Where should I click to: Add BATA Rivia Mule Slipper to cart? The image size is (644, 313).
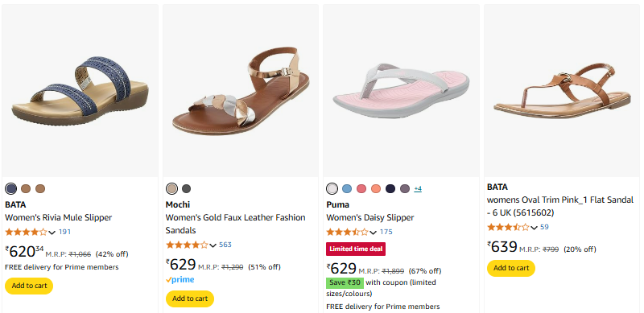[29, 286]
